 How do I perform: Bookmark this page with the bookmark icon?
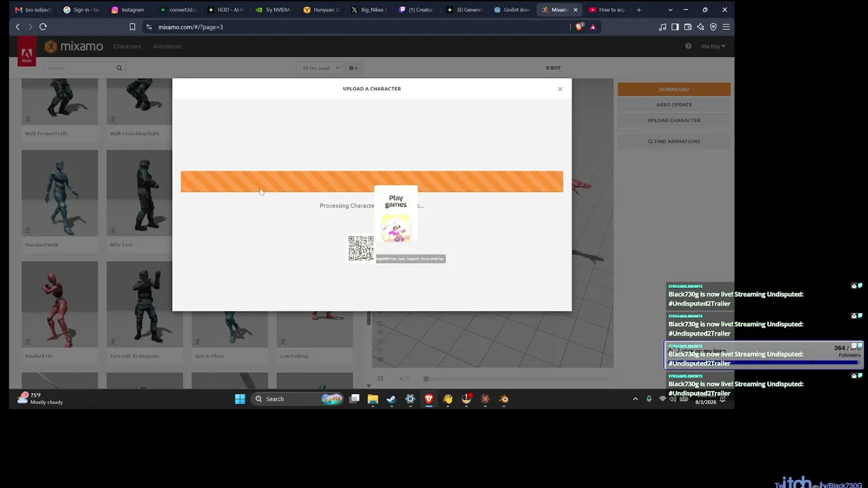click(x=132, y=27)
